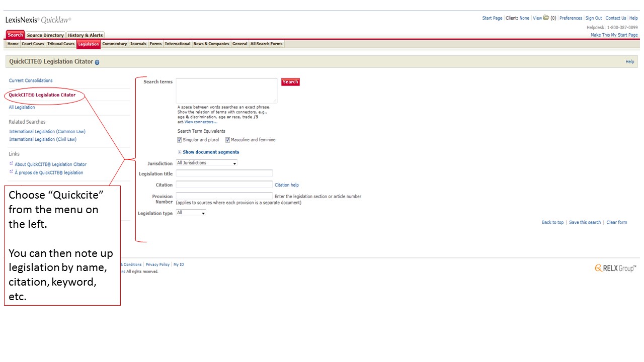
Task: Open the Forms subtab
Action: point(156,44)
